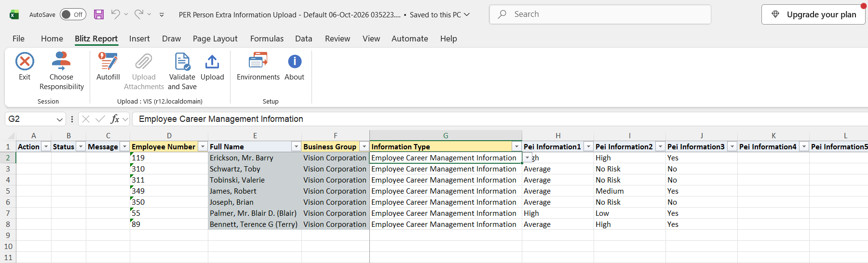
Task: Click the Insert Function fx icon
Action: pyautogui.click(x=115, y=119)
